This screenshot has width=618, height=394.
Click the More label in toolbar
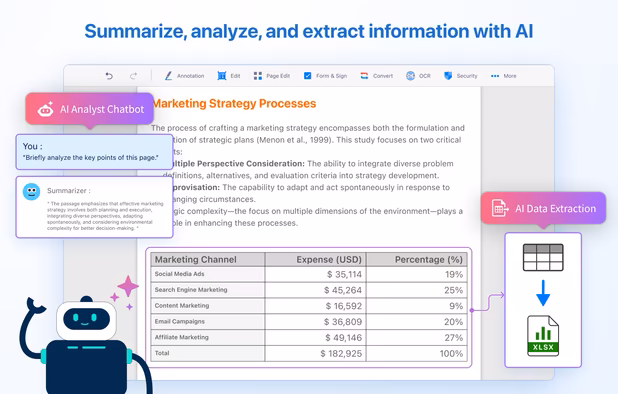coord(510,76)
